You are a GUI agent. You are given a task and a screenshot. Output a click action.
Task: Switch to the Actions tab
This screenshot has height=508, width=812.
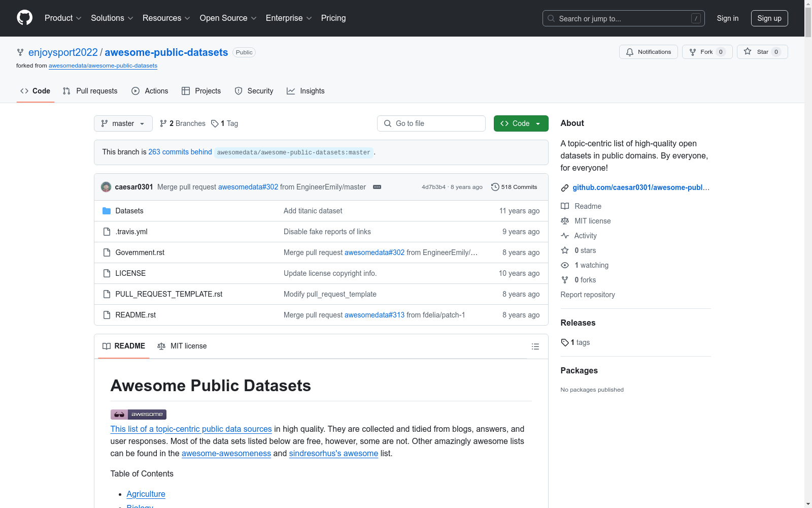tap(150, 91)
